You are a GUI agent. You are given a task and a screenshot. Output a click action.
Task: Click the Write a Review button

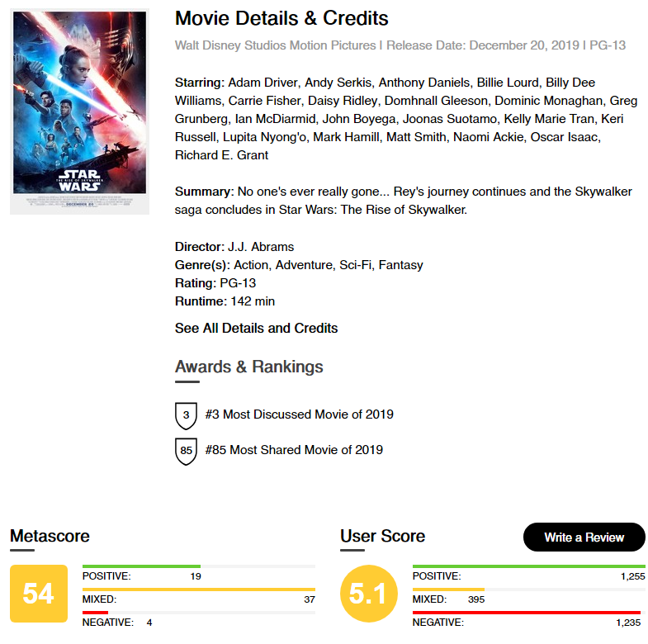[584, 537]
